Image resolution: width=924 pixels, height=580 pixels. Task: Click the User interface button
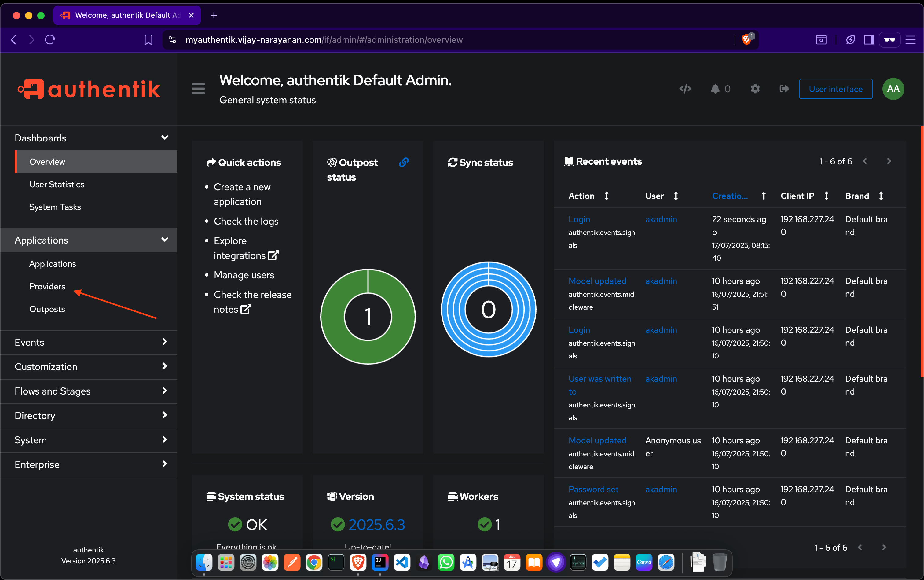835,89
